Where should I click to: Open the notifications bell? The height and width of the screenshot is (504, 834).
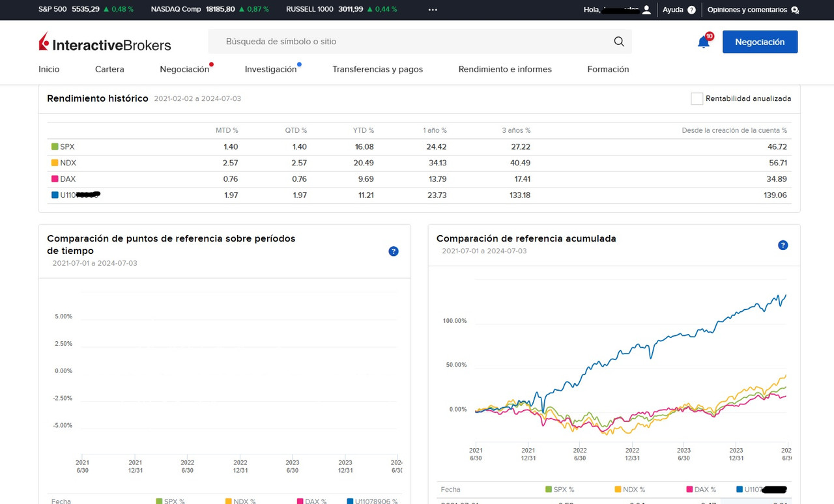[x=704, y=42]
